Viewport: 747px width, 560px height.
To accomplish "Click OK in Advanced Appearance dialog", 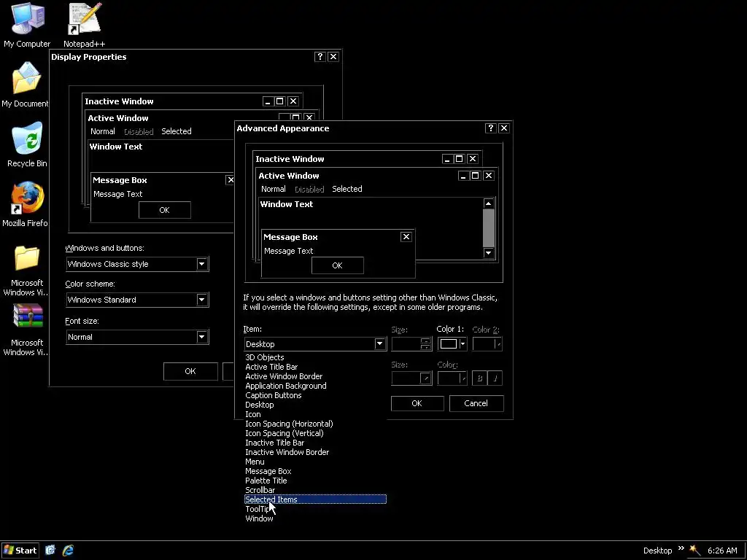I will (417, 403).
